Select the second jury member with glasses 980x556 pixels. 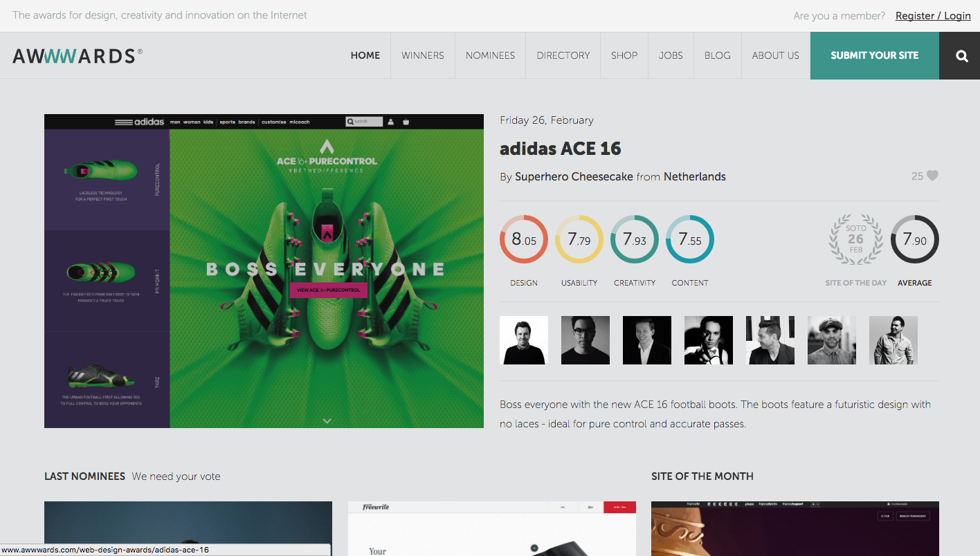click(x=586, y=340)
